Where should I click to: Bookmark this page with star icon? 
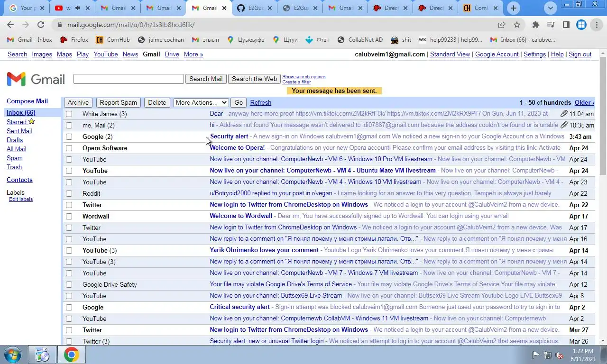click(x=517, y=25)
